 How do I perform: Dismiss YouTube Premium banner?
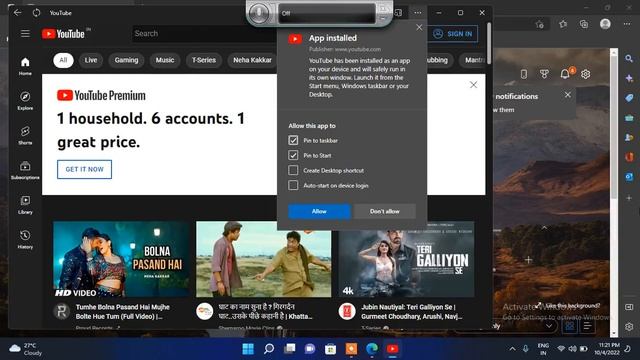[x=473, y=85]
